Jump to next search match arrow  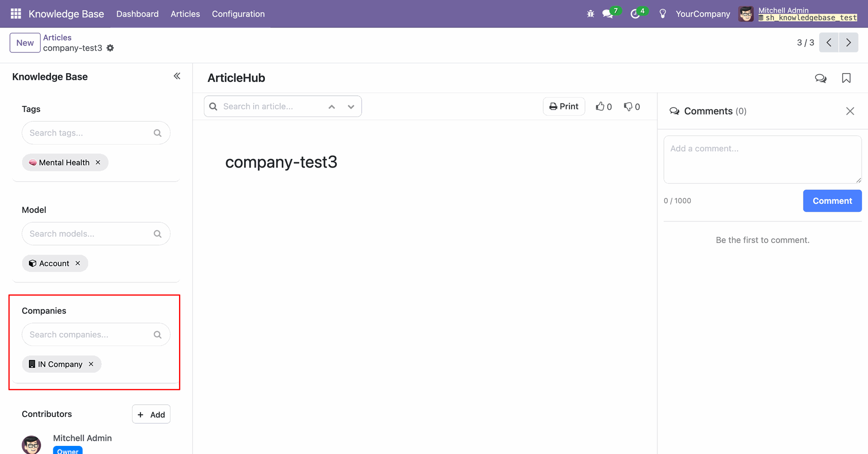[351, 107]
